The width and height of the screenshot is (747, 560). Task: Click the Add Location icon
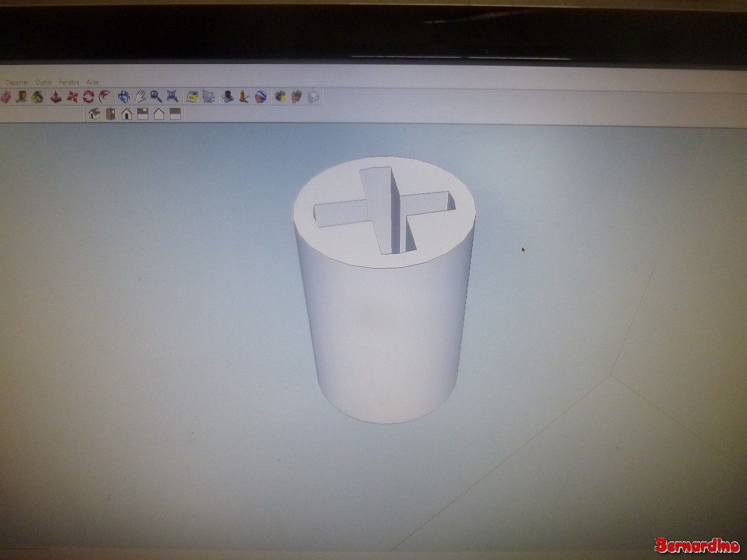click(x=192, y=97)
